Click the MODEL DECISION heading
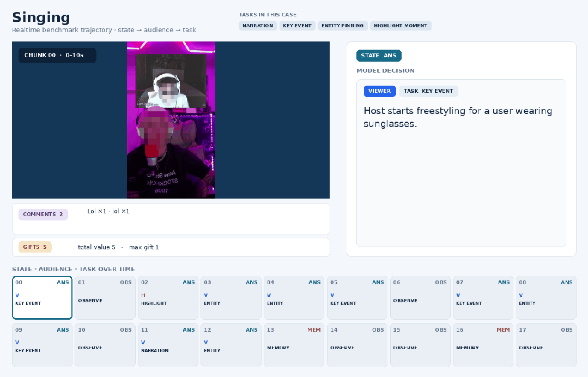The height and width of the screenshot is (377, 588). pos(385,70)
